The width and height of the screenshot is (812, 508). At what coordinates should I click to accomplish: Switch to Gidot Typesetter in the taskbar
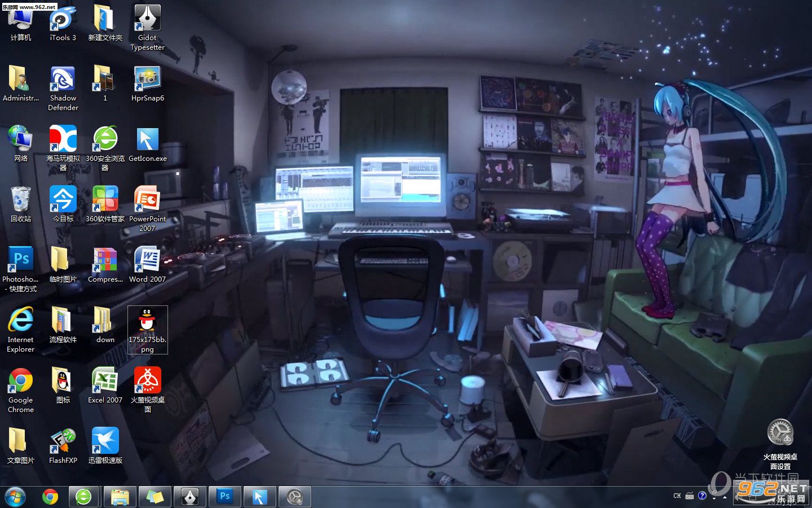(189, 497)
